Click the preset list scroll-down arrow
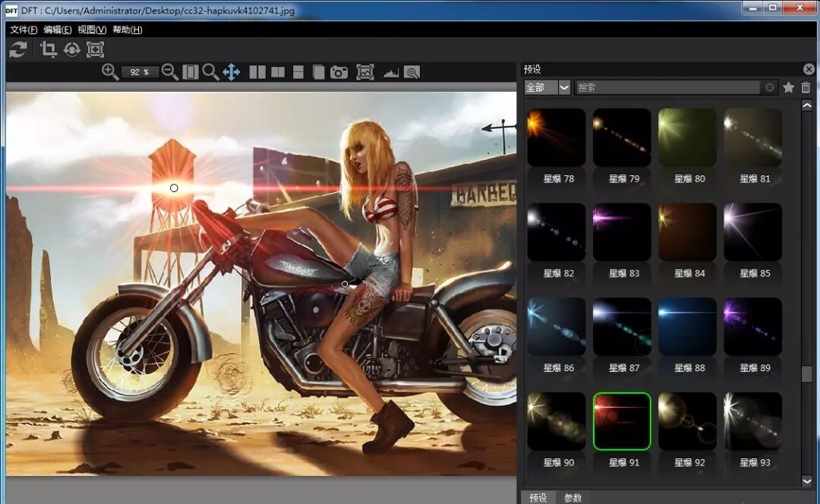Viewport: 820px width, 504px height. click(x=807, y=481)
